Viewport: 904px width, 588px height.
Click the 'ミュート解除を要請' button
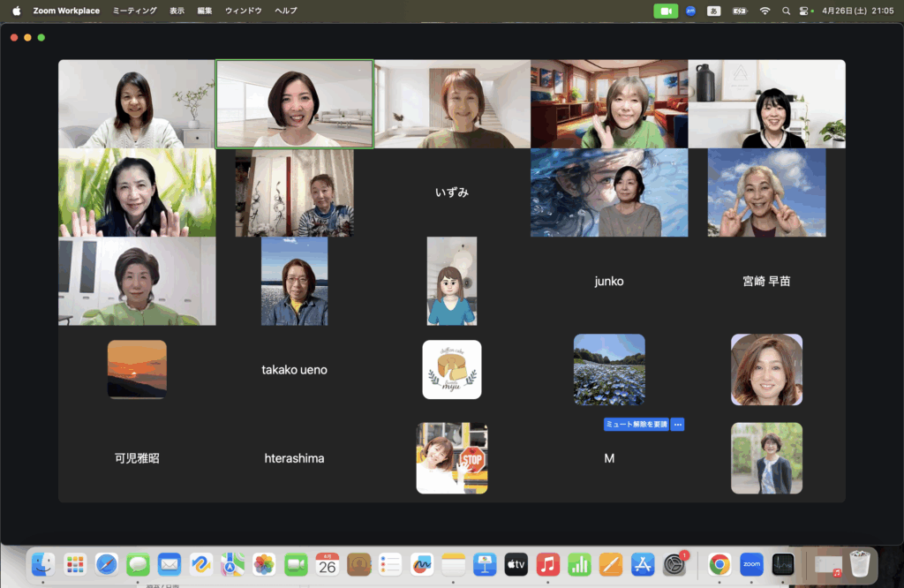636,425
